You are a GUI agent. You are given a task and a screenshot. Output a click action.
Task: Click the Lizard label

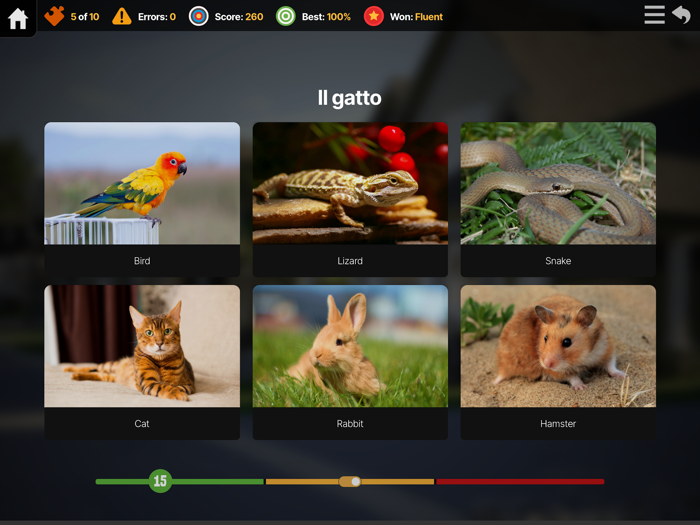click(x=350, y=261)
